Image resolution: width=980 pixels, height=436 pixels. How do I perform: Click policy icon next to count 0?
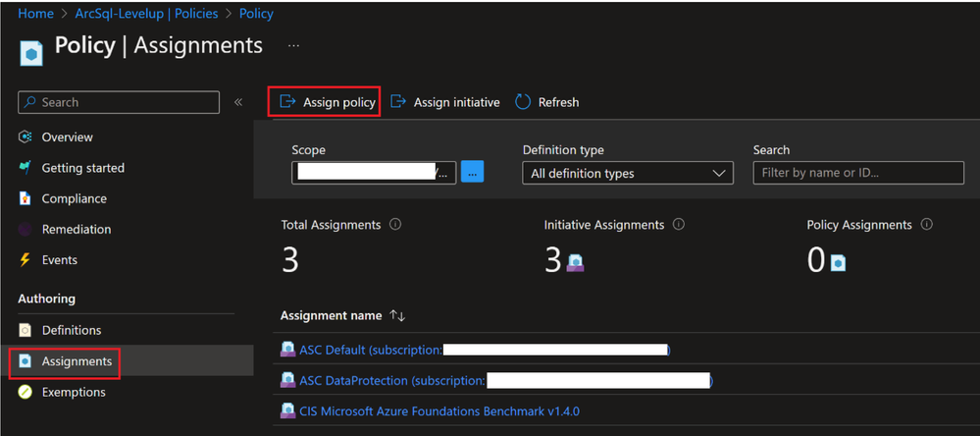click(x=838, y=263)
